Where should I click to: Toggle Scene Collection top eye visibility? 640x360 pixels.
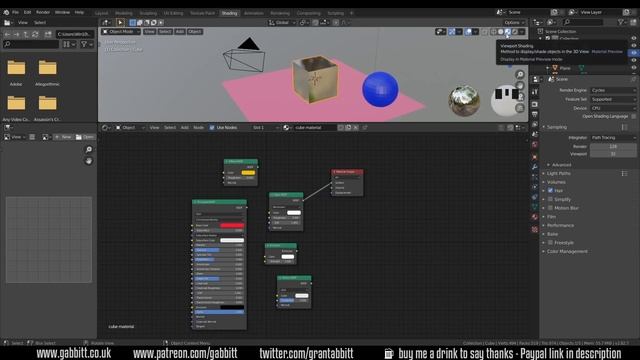pyautogui.click(x=633, y=38)
